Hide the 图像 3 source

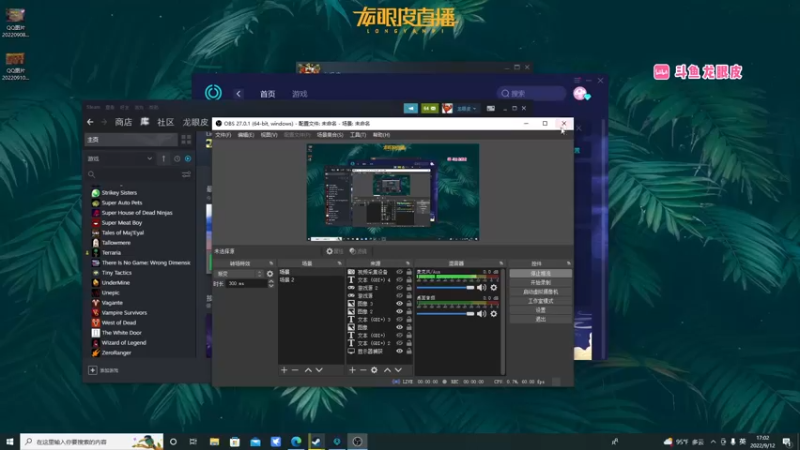[399, 304]
